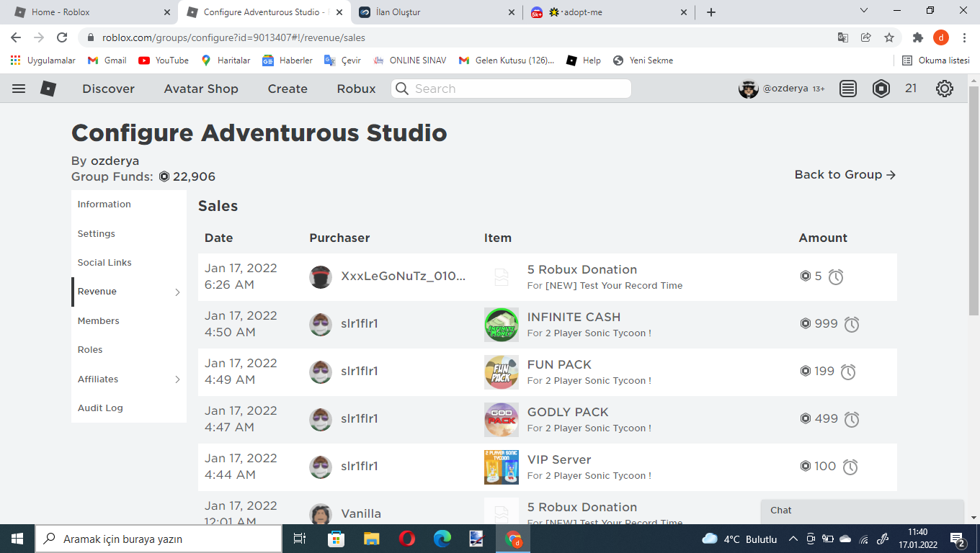
Task: Open the Avatar Shop page
Action: [x=201, y=89]
